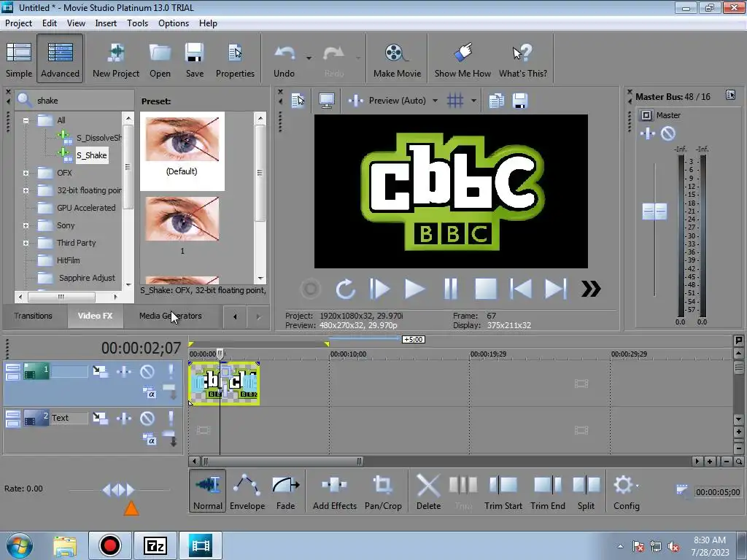Image resolution: width=747 pixels, height=560 pixels.
Task: Mute the Text track
Action: click(x=147, y=419)
